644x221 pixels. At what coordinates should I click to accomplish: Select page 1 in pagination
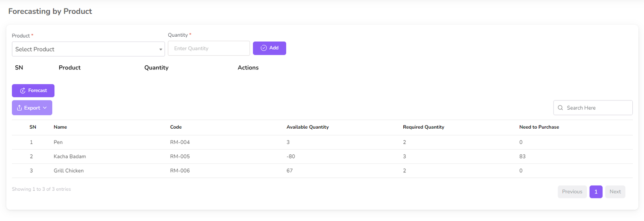tap(596, 192)
